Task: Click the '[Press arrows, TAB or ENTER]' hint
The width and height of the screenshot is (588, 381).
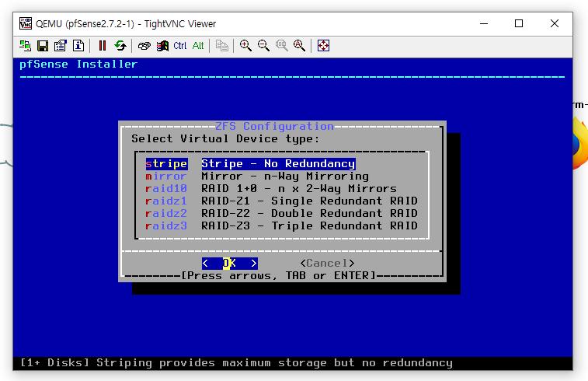Action: coord(279,275)
